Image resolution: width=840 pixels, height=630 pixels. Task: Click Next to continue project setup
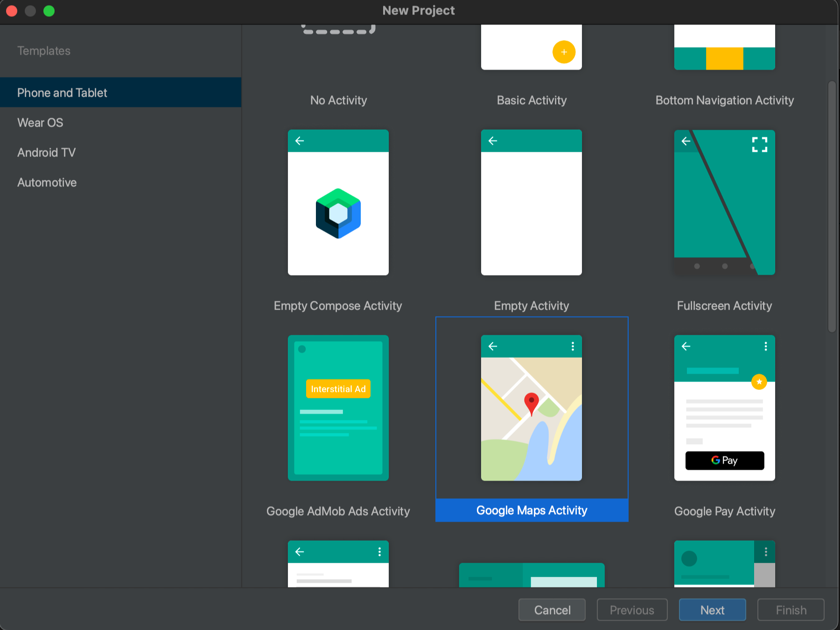click(x=713, y=610)
